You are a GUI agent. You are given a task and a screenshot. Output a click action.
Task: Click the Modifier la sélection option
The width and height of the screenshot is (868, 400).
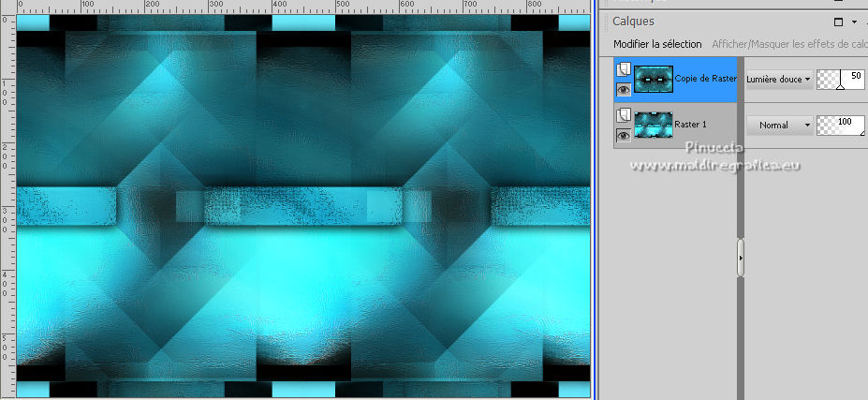pos(657,44)
